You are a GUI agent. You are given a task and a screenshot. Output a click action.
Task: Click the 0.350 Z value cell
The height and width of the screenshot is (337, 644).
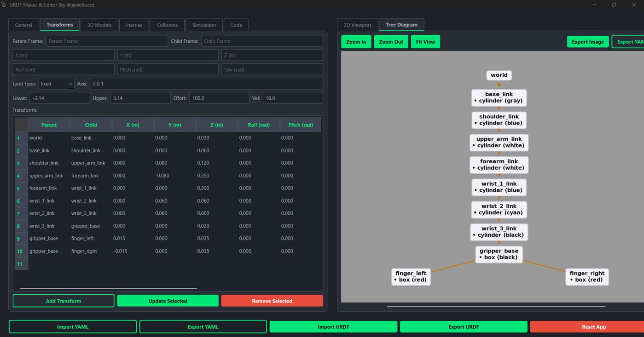tap(217, 176)
